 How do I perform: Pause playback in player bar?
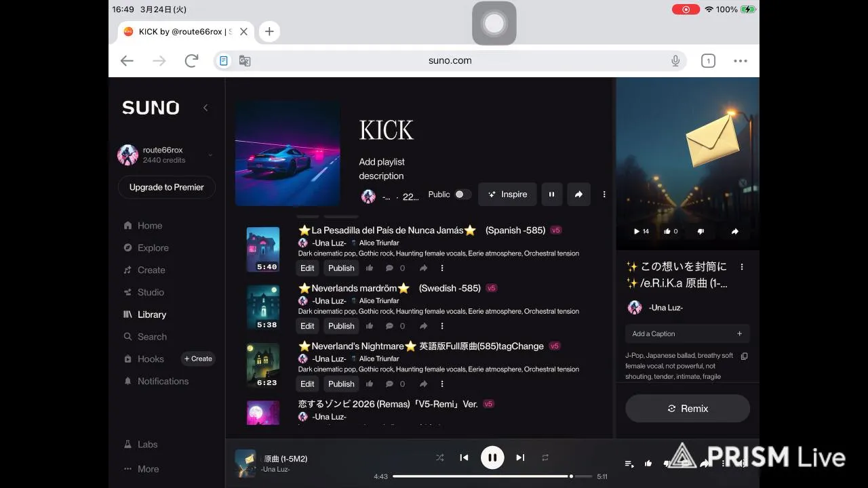[492, 457]
